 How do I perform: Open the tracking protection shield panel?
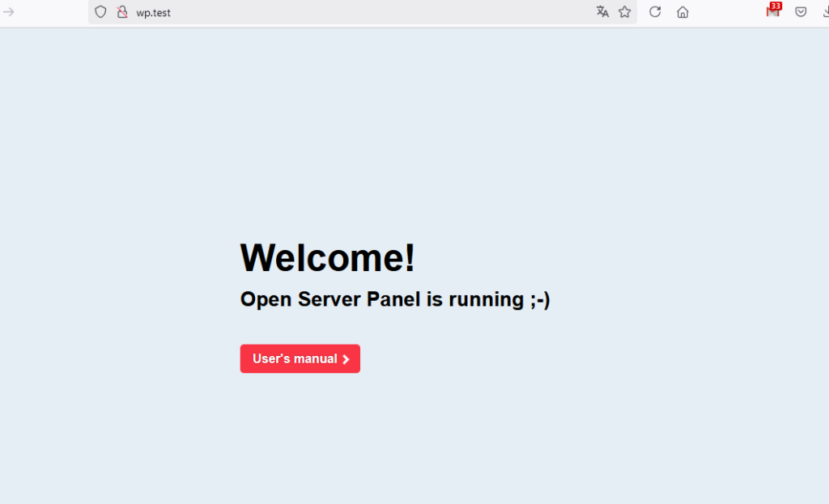[x=100, y=12]
